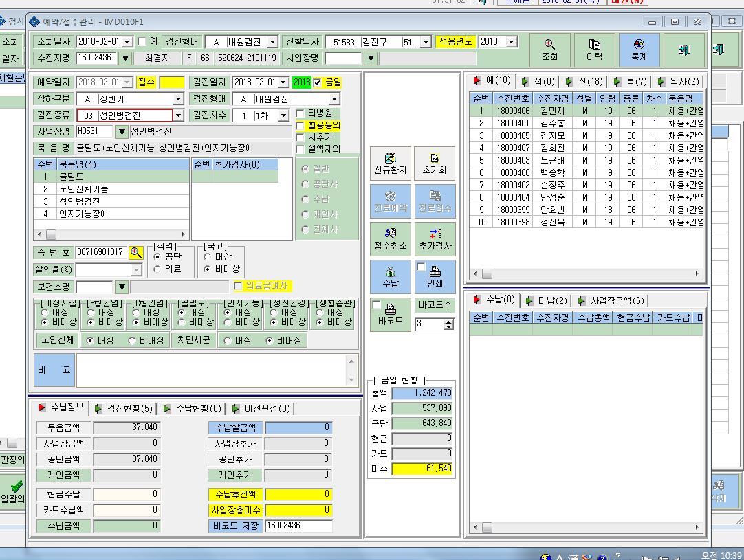Screen dimensions: 744x560
Task: Open the 통계 statistics icon button
Action: (x=639, y=49)
